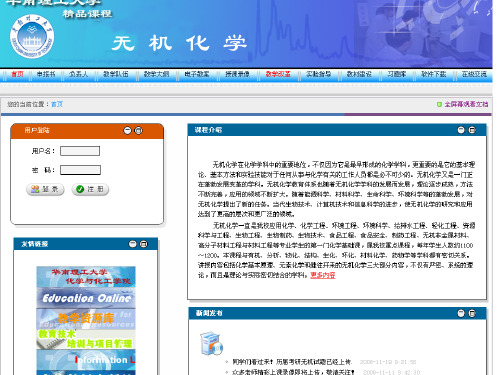Screen dimensions: 500x375
Task: Open the 华南理工大学 化学与化工学院 banner link
Action: point(86,277)
